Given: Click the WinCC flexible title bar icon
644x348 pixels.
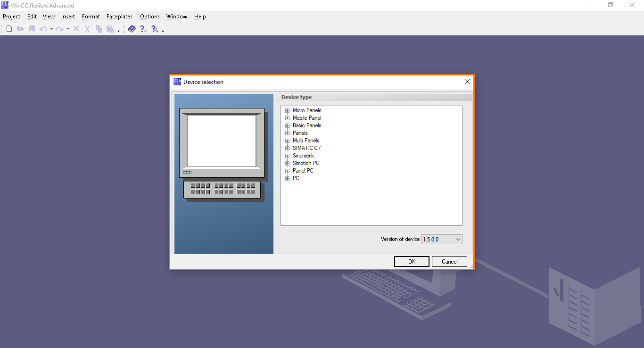Looking at the screenshot, I should coord(5,5).
